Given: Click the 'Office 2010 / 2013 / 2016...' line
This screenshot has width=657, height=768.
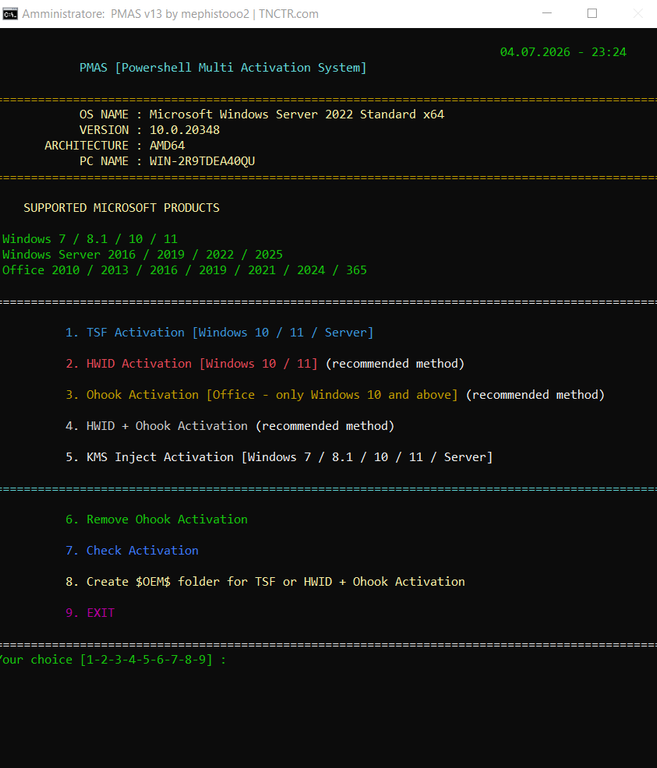Looking at the screenshot, I should (184, 270).
